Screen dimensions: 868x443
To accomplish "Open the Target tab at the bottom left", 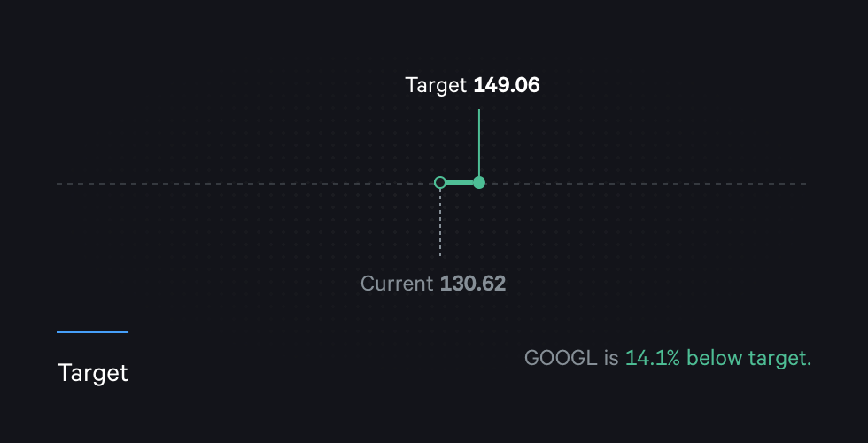I will coord(92,373).
